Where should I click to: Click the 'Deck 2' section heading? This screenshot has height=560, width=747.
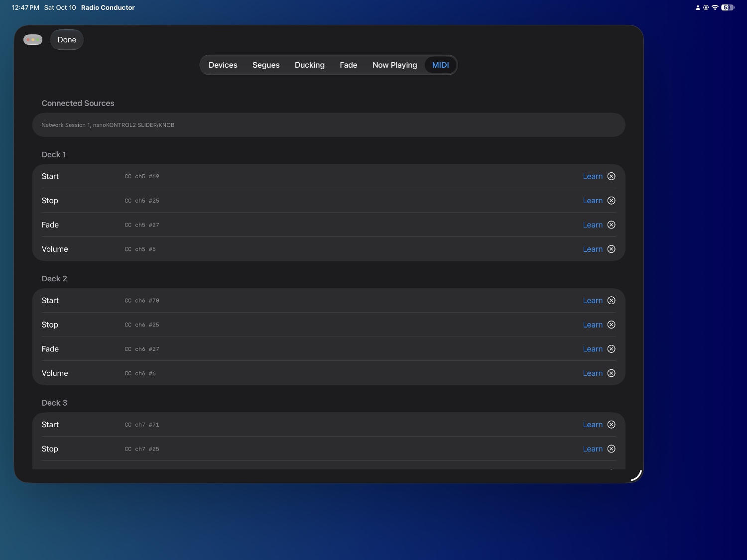[54, 279]
